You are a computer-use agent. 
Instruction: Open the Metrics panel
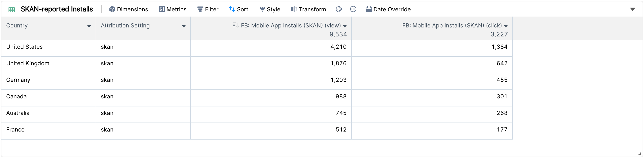(173, 9)
